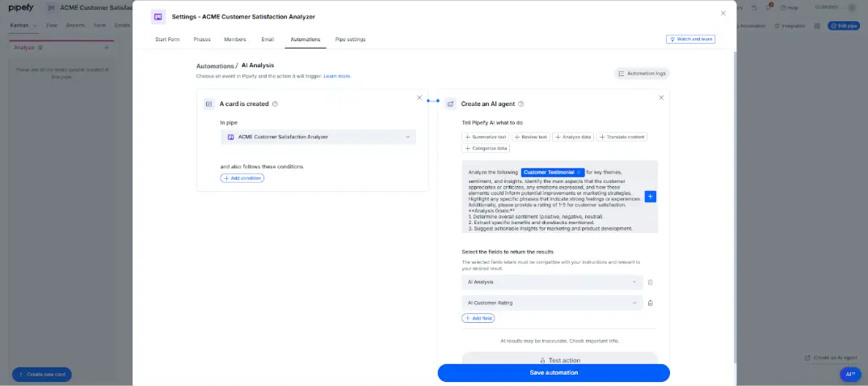The width and height of the screenshot is (868, 386).
Task: Delete the AI Analysis result field
Action: coord(651,282)
